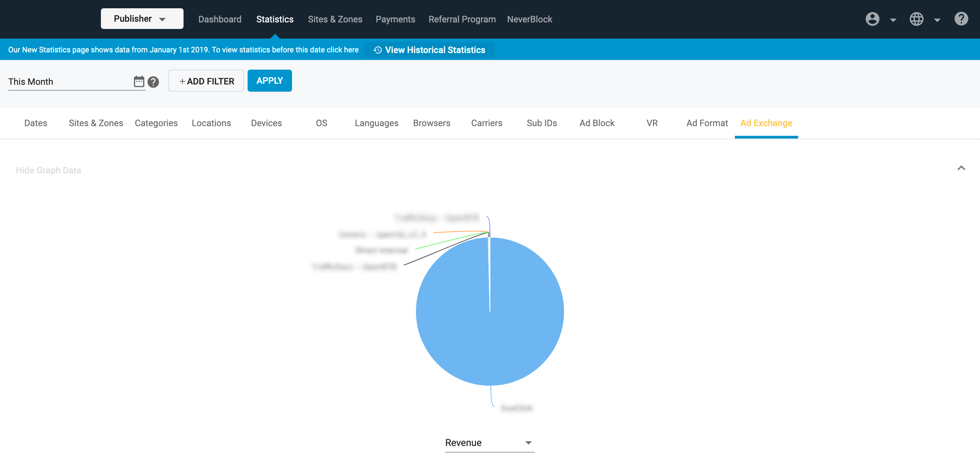
Task: Go to the Payments menu
Action: [395, 19]
